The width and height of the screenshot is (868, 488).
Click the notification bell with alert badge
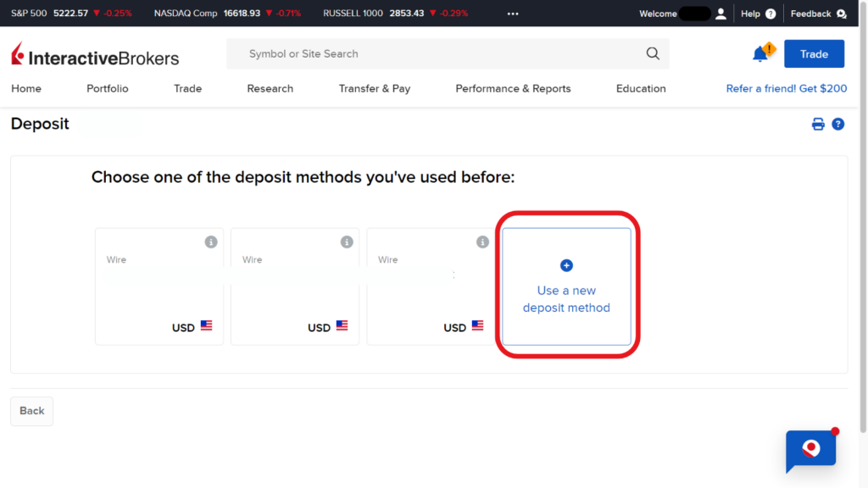pyautogui.click(x=760, y=53)
